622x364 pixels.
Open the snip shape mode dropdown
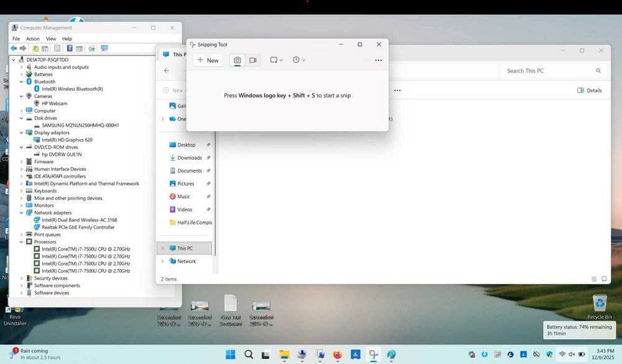[276, 60]
